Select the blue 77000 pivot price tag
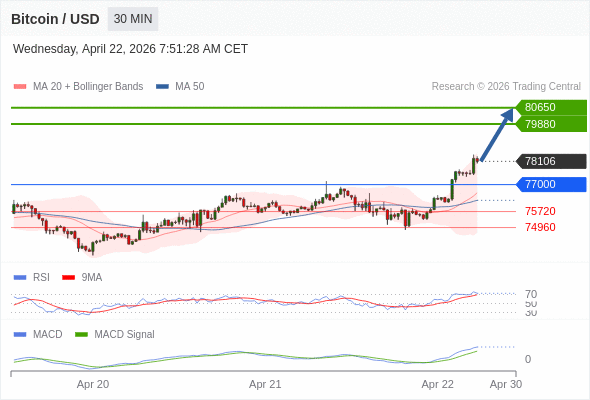 [551, 184]
